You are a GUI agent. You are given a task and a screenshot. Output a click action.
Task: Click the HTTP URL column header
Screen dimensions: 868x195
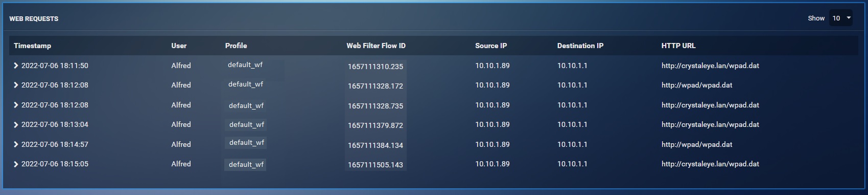tap(678, 46)
